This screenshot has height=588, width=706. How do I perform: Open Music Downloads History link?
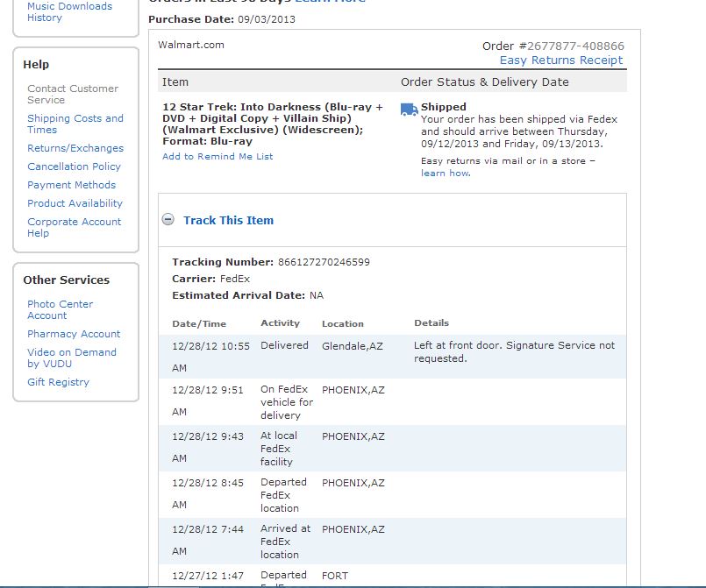point(69,11)
